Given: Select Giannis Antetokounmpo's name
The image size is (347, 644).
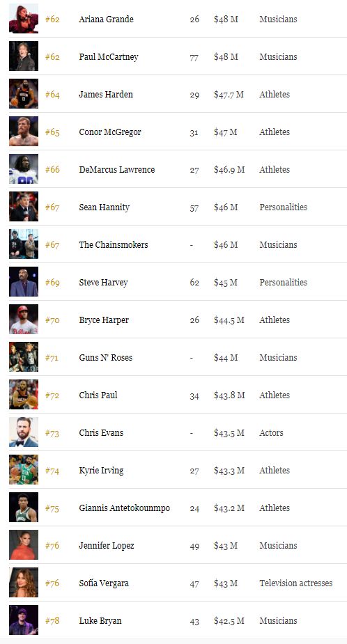Looking at the screenshot, I should coord(124,508).
